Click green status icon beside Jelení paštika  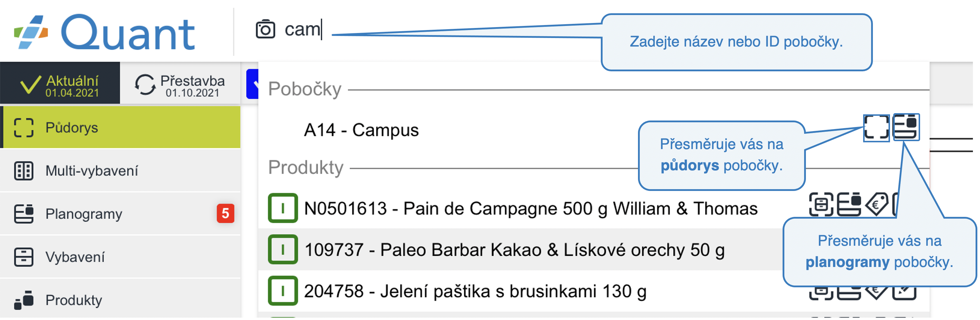[x=283, y=291]
